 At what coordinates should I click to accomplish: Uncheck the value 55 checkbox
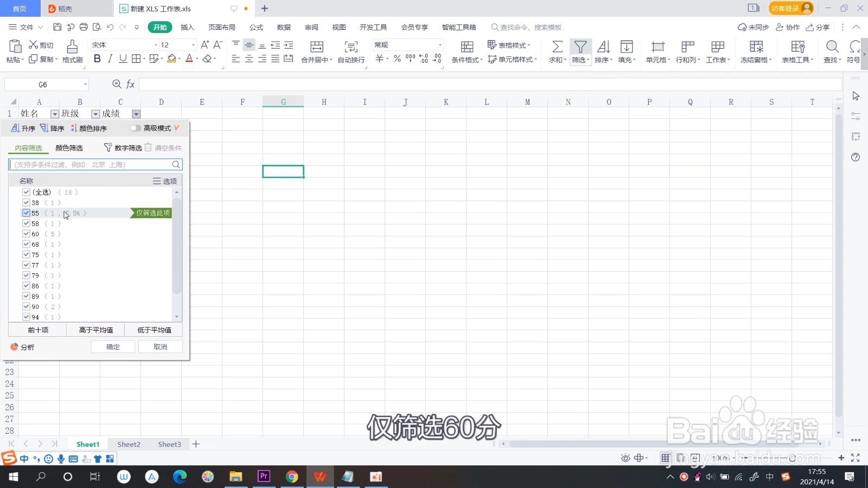pyautogui.click(x=26, y=213)
